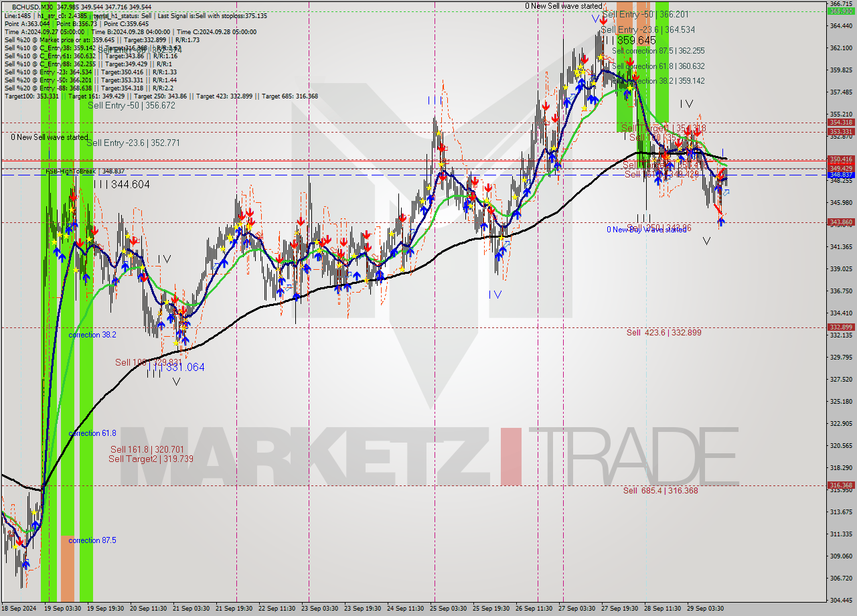Click the red 353.331 price tag

point(842,132)
